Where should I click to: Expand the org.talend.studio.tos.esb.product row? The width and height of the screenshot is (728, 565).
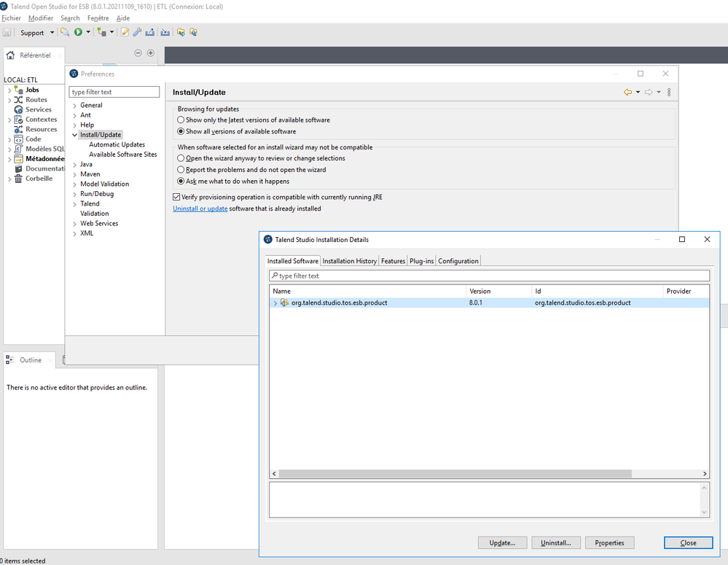(x=275, y=303)
